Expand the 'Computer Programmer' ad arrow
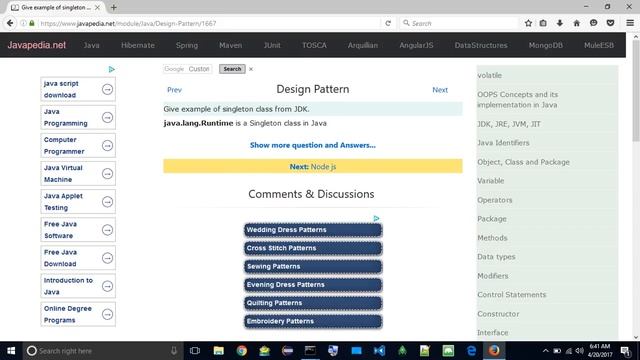The height and width of the screenshot is (360, 640). click(107, 145)
